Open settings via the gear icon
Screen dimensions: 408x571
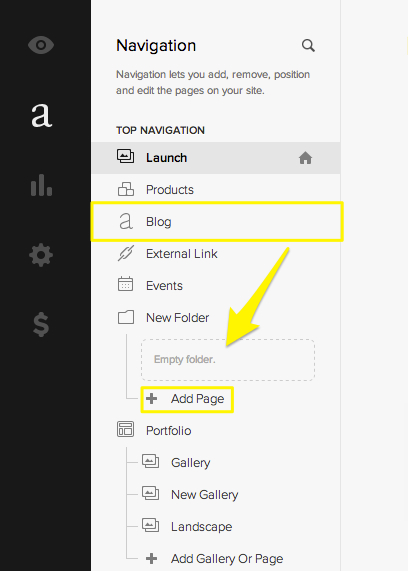pyautogui.click(x=41, y=255)
